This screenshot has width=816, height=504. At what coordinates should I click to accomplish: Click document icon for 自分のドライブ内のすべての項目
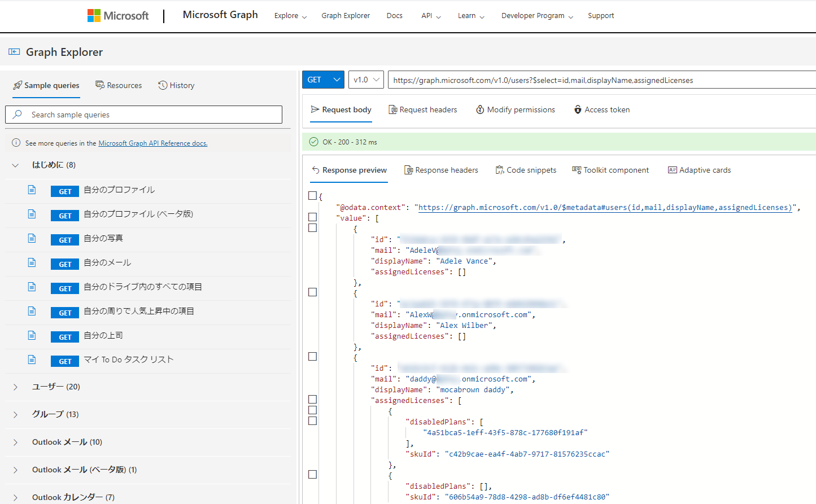(32, 287)
